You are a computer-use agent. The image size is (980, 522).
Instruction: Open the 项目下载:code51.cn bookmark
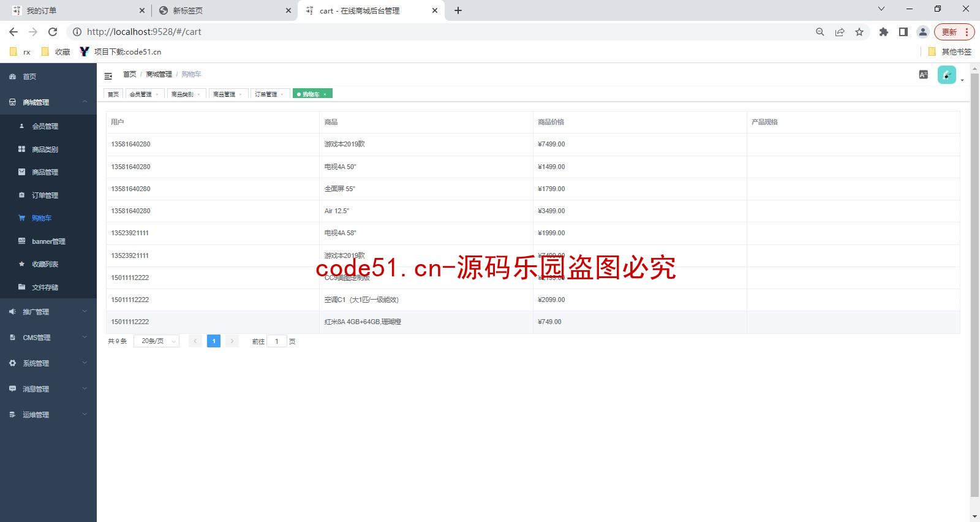pos(121,52)
